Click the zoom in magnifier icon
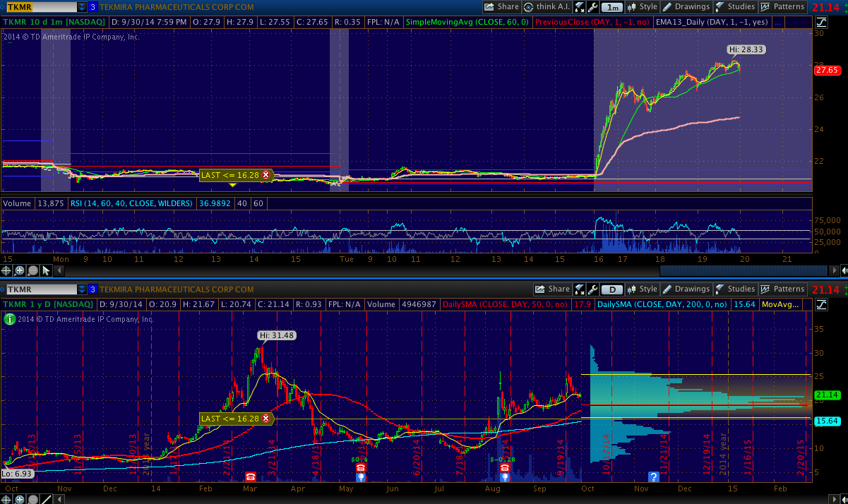The image size is (848, 504). pos(20,270)
